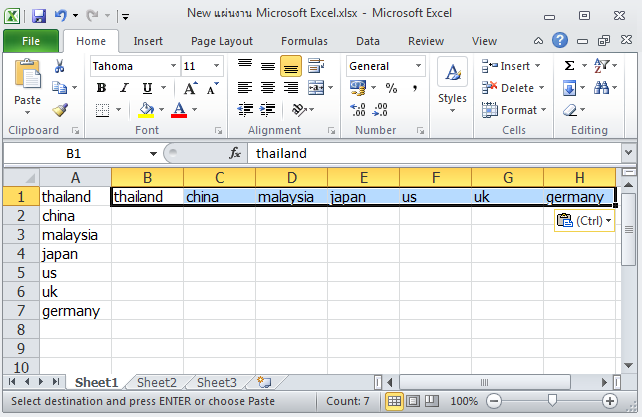Toggle Bold formatting
The height and width of the screenshot is (417, 642).
click(x=101, y=88)
